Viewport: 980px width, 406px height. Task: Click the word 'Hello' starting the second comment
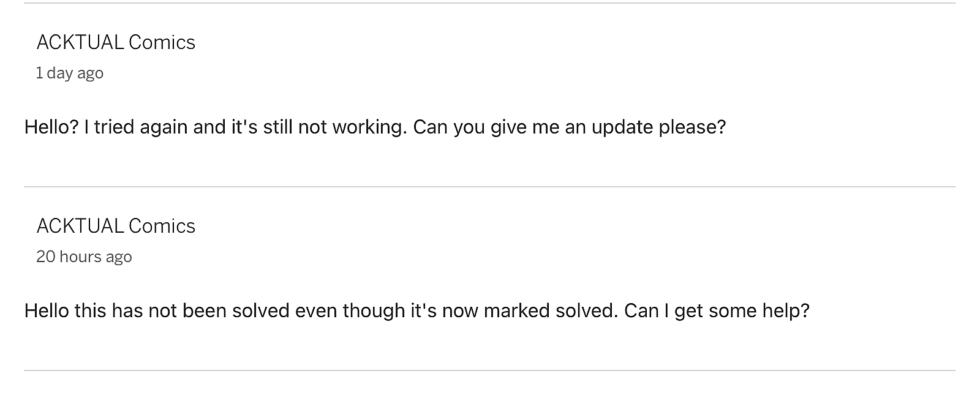(x=47, y=310)
